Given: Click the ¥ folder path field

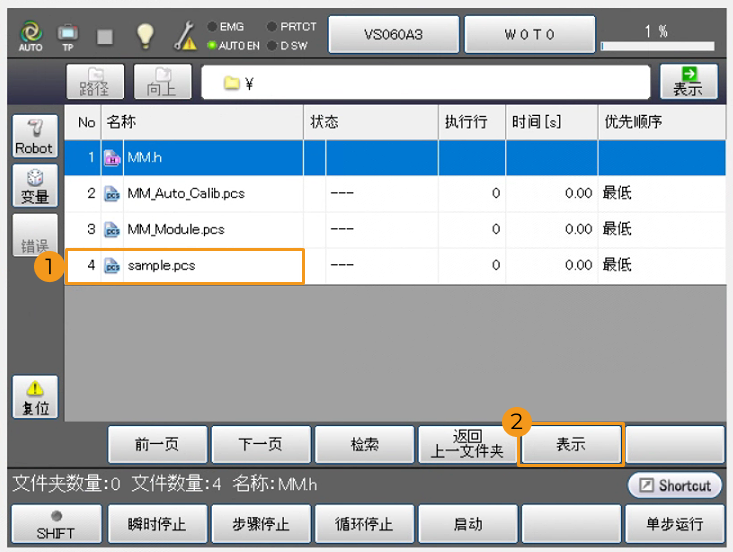Looking at the screenshot, I should pyautogui.click(x=425, y=82).
